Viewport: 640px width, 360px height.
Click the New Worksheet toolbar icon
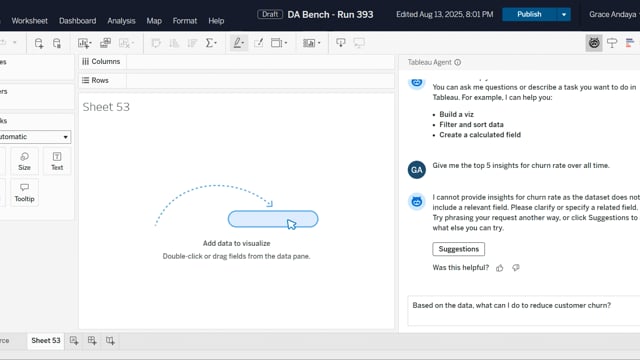[x=83, y=43]
